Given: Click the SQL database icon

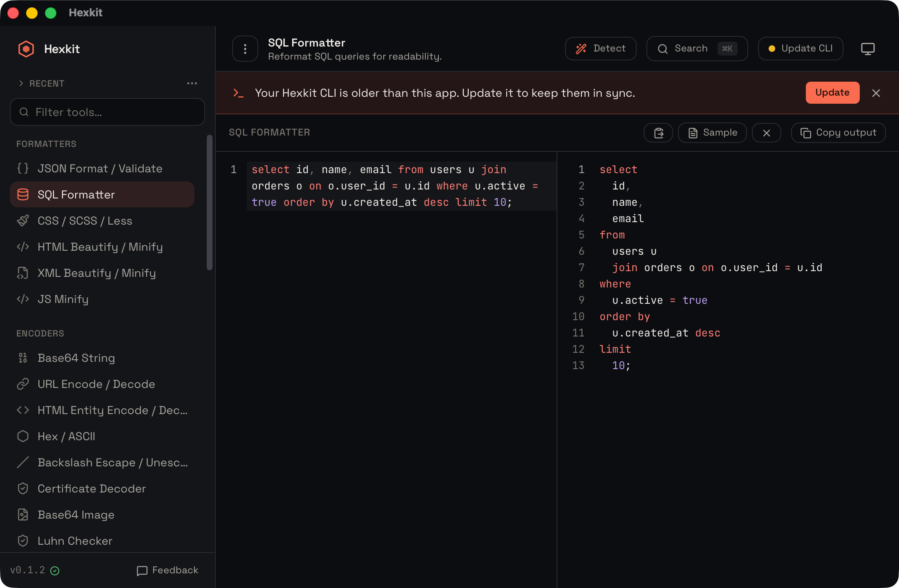Looking at the screenshot, I should point(23,194).
